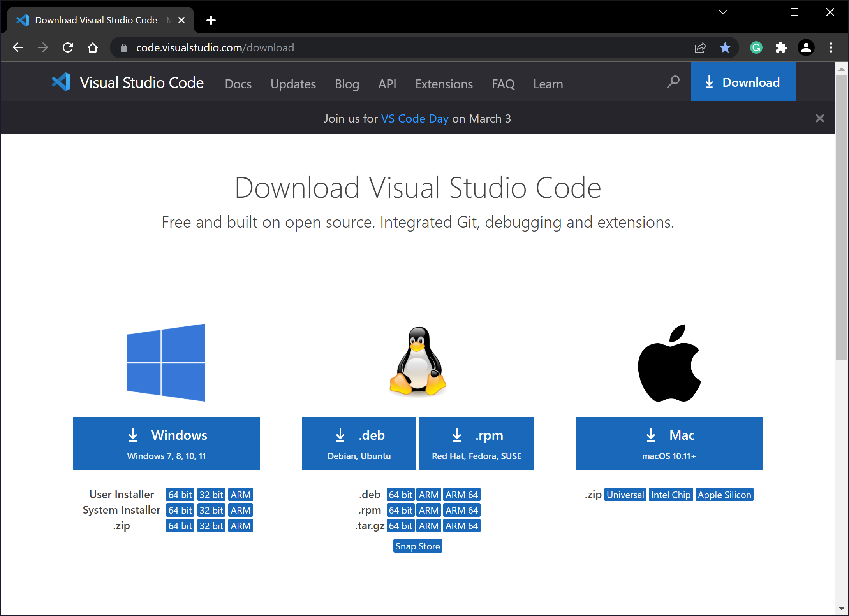Get Linux .rpm 64 bit
Image resolution: width=849 pixels, height=616 pixels.
tap(401, 510)
